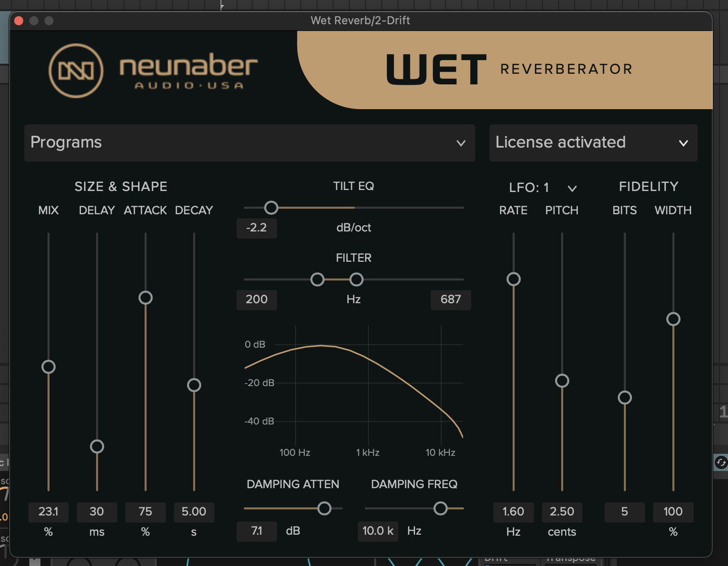Click the circular arrows icon in the DAW behind the plugin window
The image size is (728, 566).
(721, 462)
